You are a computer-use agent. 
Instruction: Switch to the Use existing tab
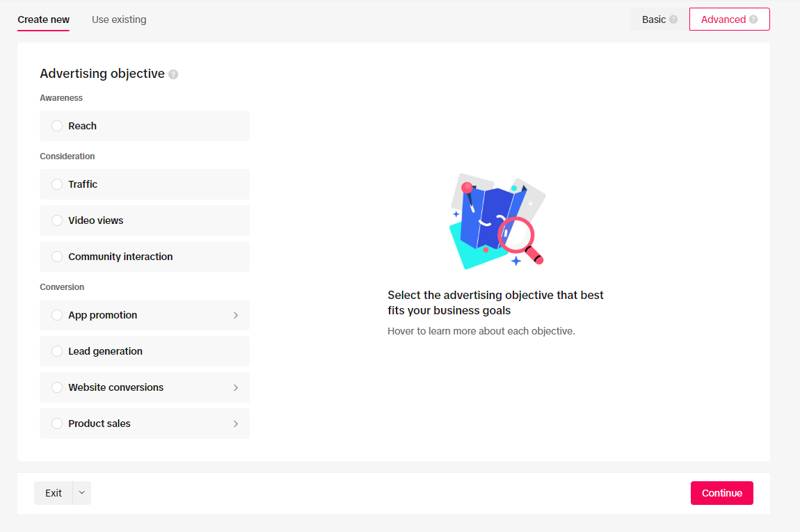click(x=119, y=19)
